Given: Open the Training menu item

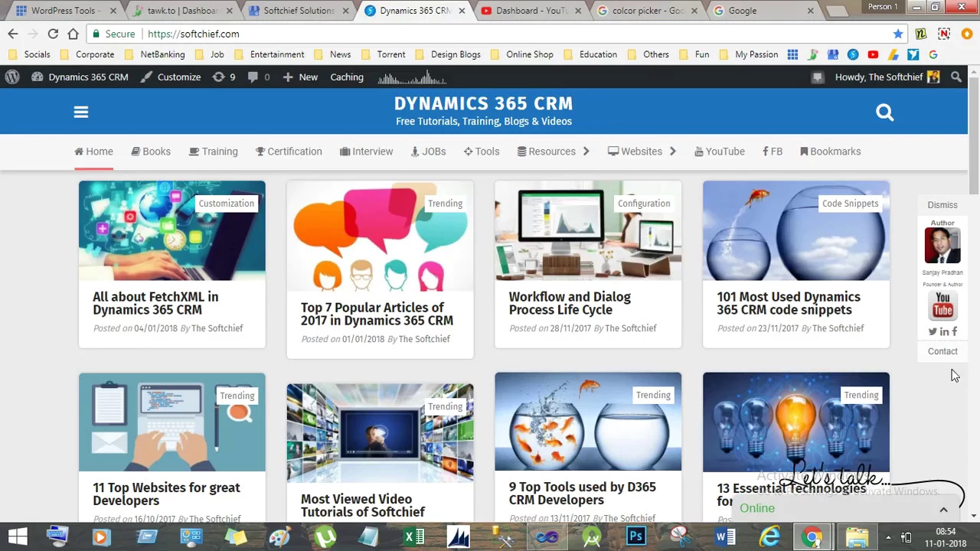Looking at the screenshot, I should (x=214, y=152).
